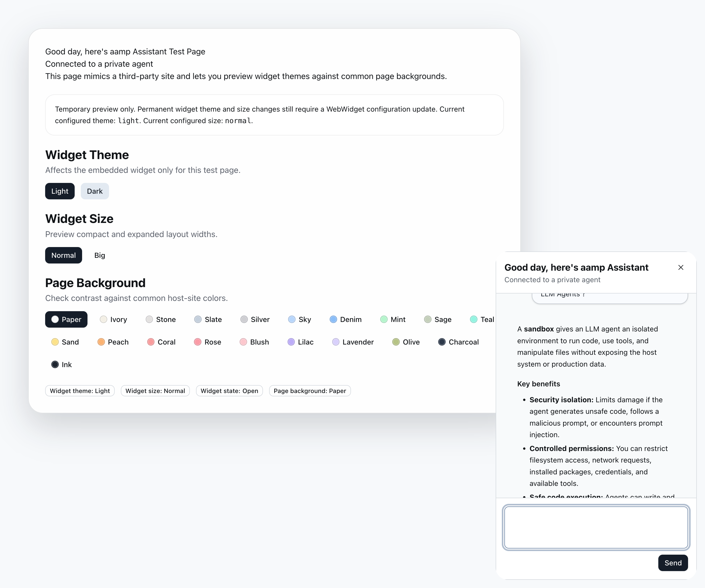Focus the chat message input box

click(596, 528)
